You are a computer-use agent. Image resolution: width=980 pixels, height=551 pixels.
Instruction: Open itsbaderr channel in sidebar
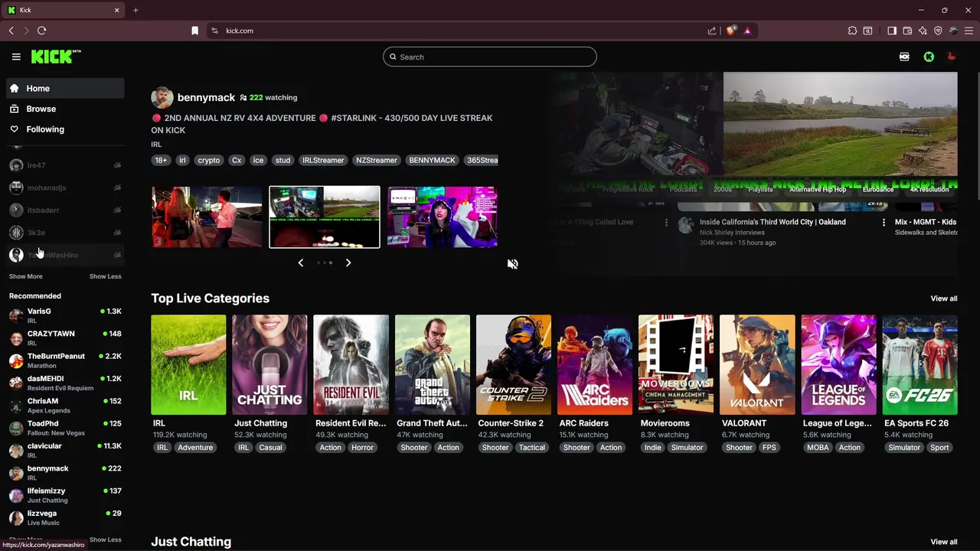tap(65, 210)
